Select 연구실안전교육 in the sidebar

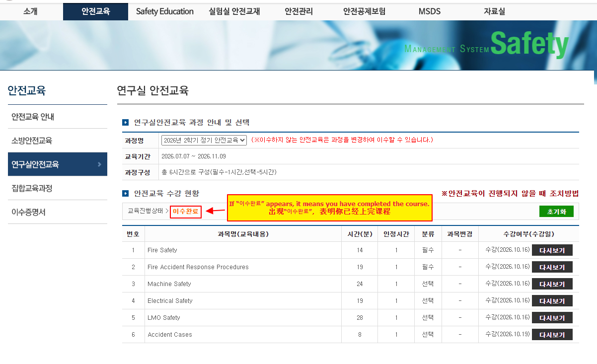tap(58, 164)
